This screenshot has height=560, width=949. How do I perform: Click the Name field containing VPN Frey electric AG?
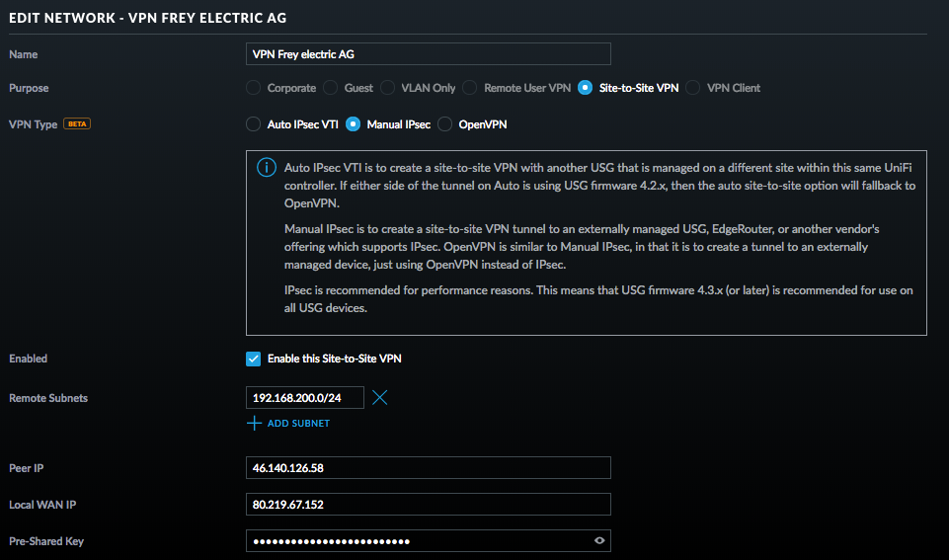point(429,54)
